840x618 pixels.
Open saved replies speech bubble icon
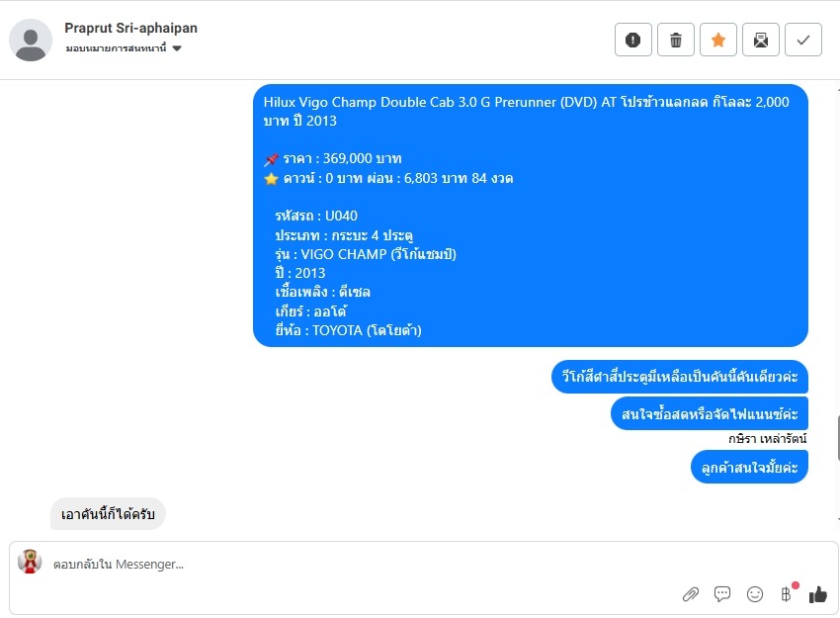722,593
